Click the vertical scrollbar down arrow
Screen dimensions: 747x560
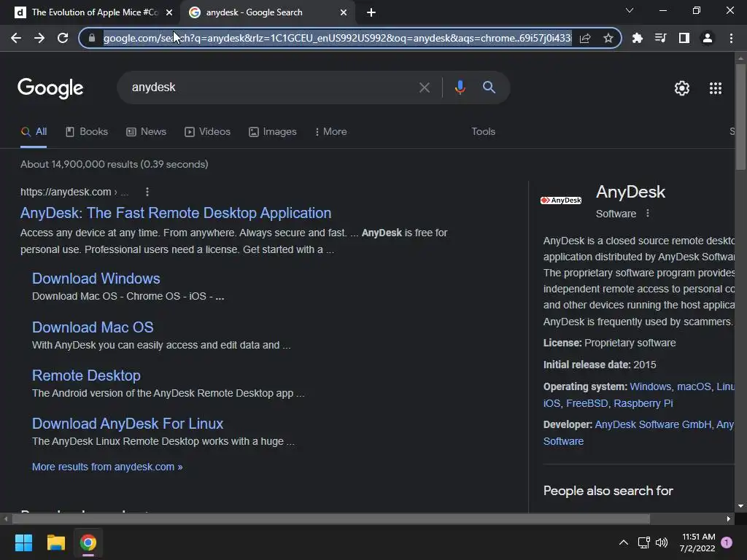tap(740, 506)
